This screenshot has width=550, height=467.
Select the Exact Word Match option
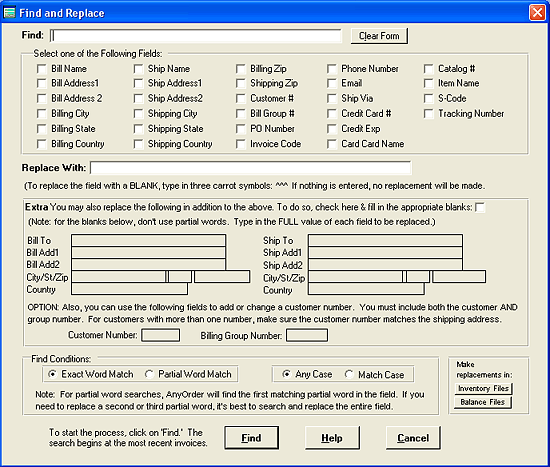pos(52,374)
